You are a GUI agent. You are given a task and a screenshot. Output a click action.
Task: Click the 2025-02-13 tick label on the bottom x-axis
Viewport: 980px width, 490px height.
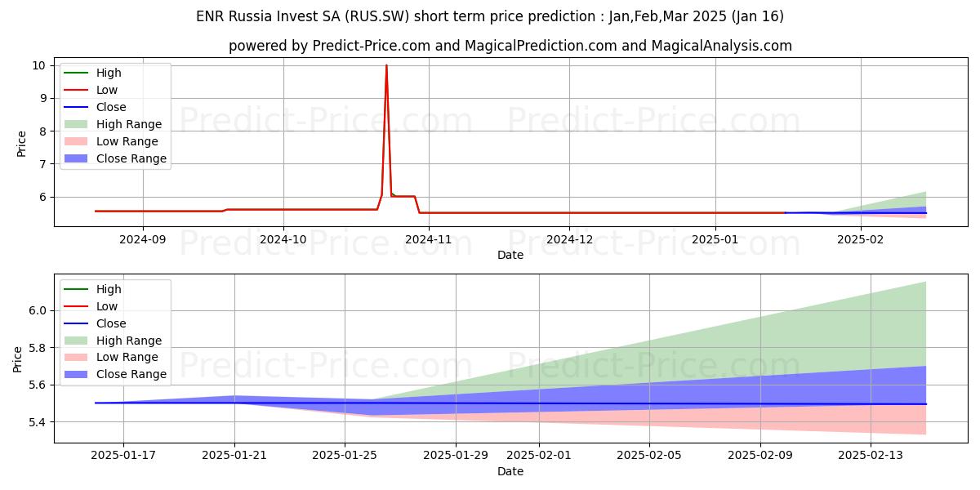click(x=871, y=456)
